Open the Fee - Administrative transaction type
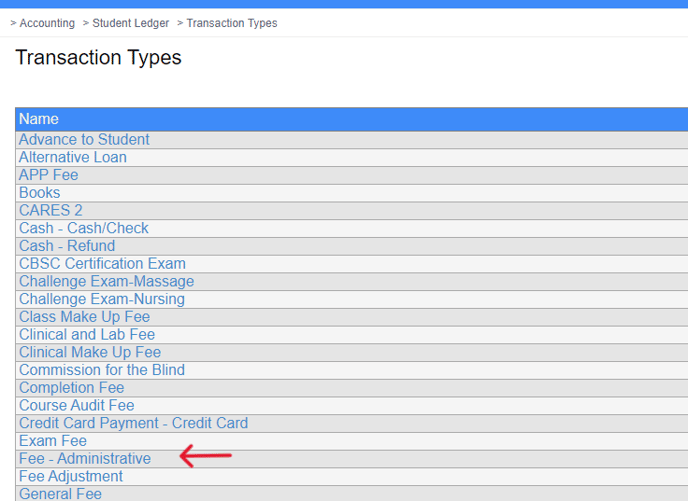 (x=85, y=459)
